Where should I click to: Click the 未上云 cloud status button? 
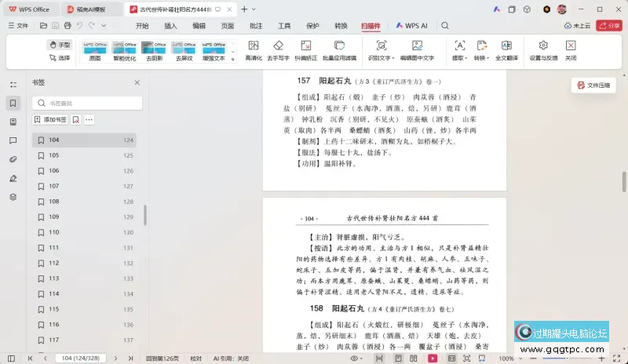tap(577, 26)
